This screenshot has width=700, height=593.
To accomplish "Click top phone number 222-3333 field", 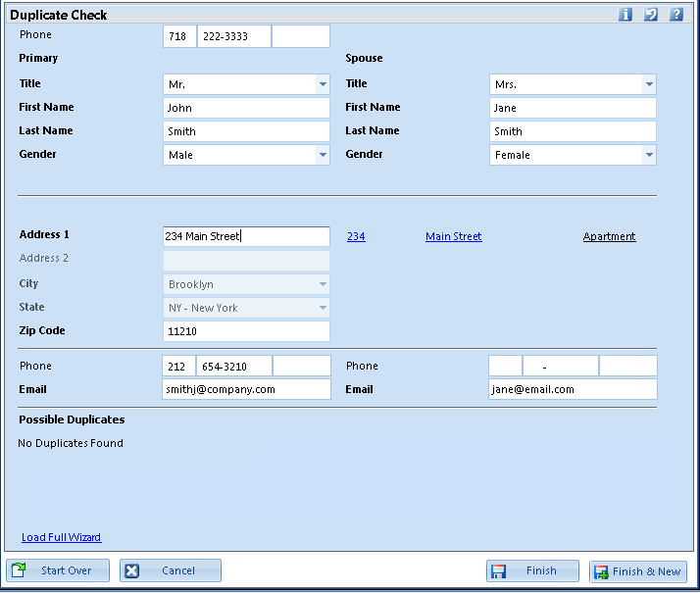I will pyautogui.click(x=234, y=36).
